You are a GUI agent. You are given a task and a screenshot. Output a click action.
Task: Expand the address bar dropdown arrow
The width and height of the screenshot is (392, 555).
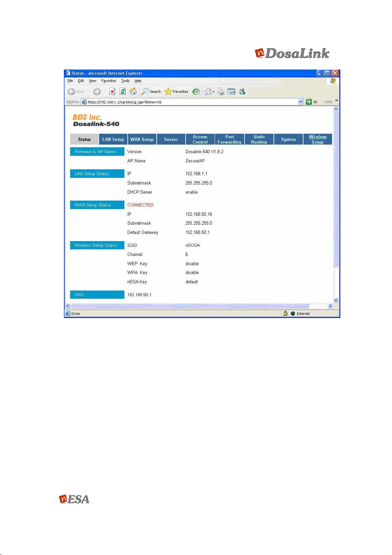(x=301, y=102)
